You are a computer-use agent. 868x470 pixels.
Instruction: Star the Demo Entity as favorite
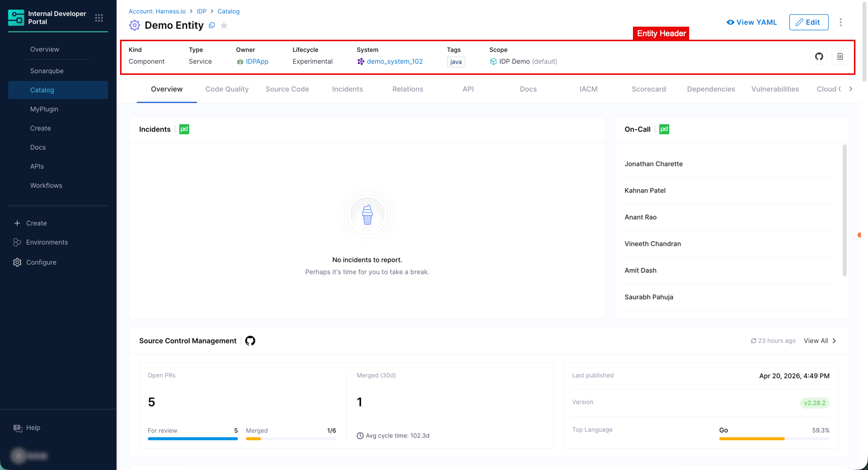point(224,25)
